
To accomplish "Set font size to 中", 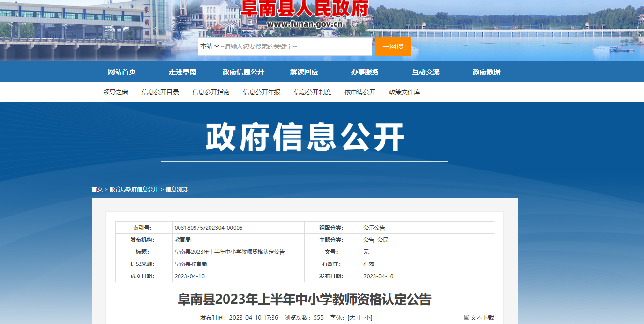I will (x=359, y=318).
